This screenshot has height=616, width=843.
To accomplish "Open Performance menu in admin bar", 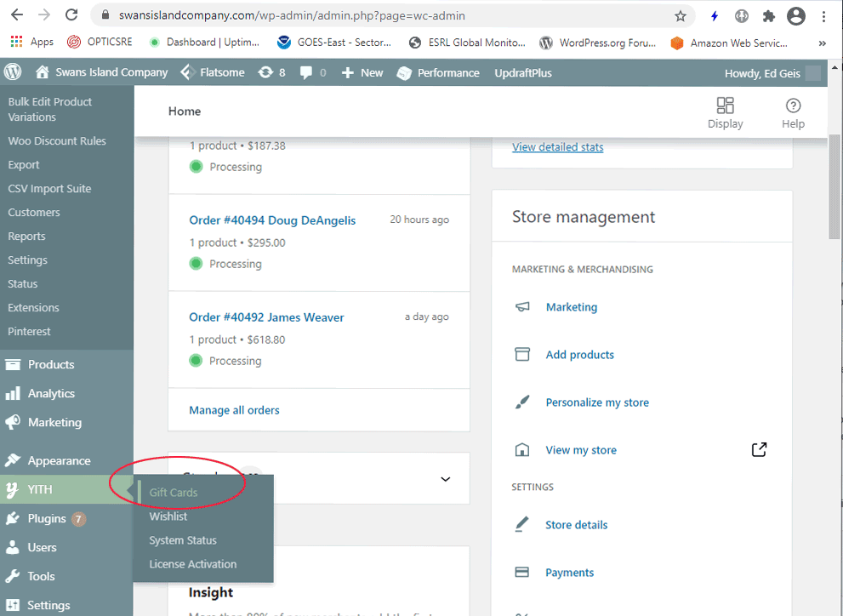I will pyautogui.click(x=437, y=72).
